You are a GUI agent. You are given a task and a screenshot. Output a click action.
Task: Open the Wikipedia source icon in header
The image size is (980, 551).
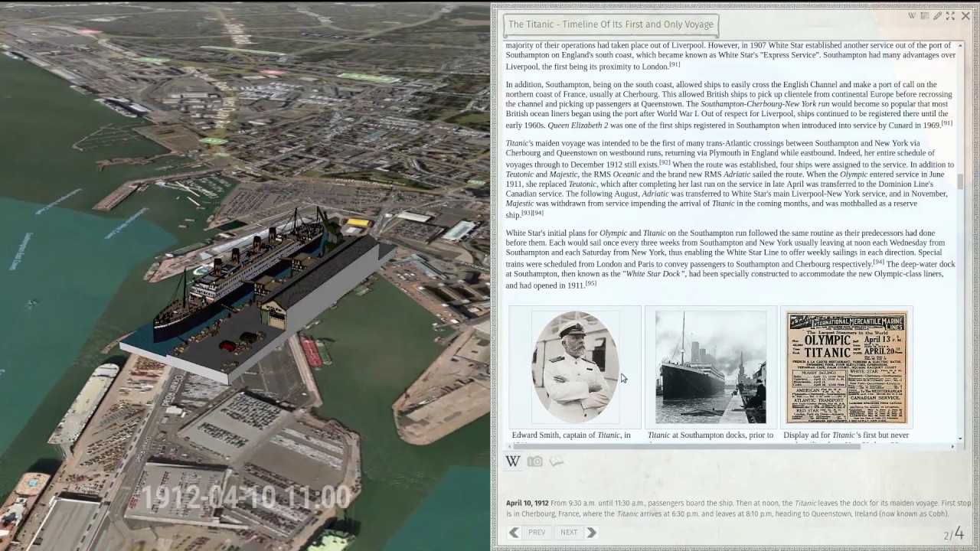pos(912,15)
